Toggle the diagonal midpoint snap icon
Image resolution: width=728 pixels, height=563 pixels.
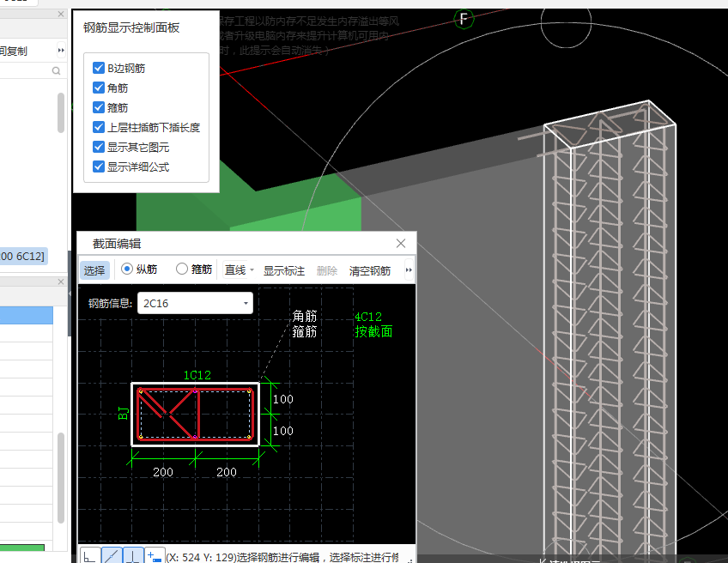[x=112, y=555]
